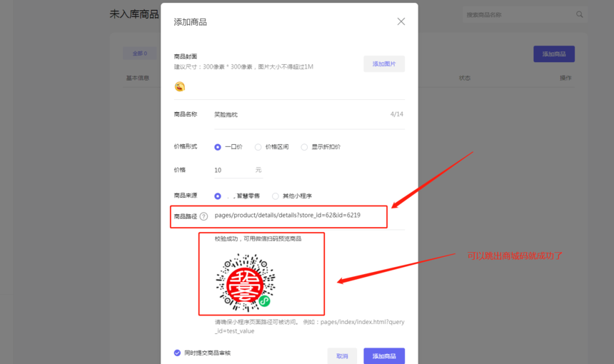Click the 添加图片 button
Viewport: 614px width, 364px height.
pyautogui.click(x=384, y=64)
